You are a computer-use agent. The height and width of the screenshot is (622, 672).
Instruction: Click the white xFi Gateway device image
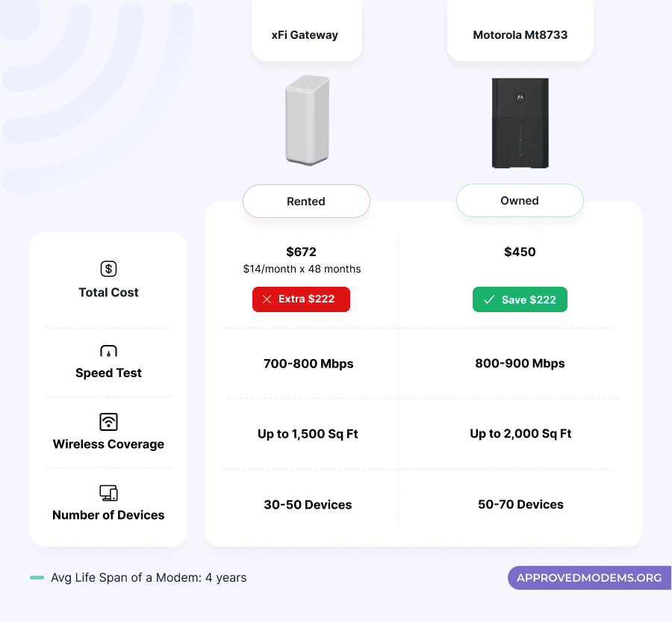306,119
